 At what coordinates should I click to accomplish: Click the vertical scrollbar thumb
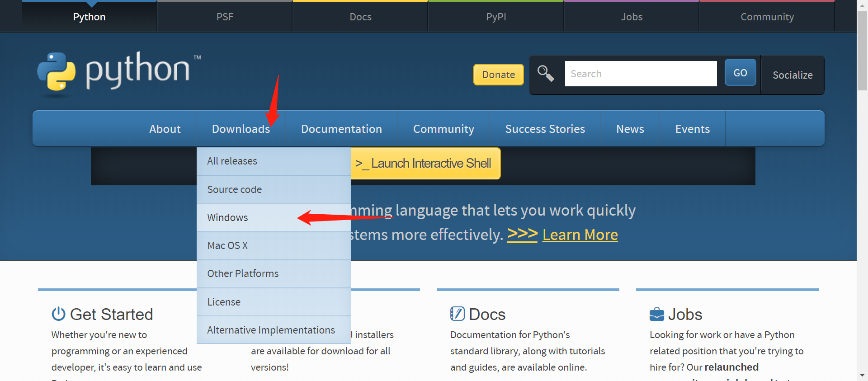coord(863,51)
